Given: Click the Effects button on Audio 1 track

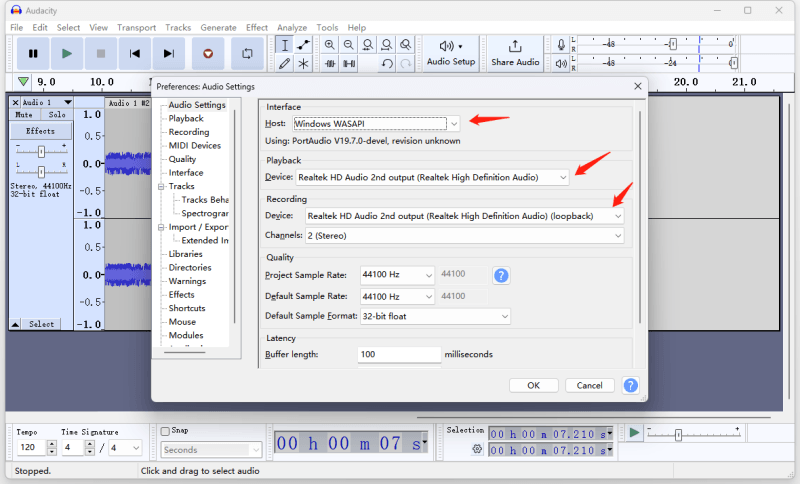Looking at the screenshot, I should point(40,131).
